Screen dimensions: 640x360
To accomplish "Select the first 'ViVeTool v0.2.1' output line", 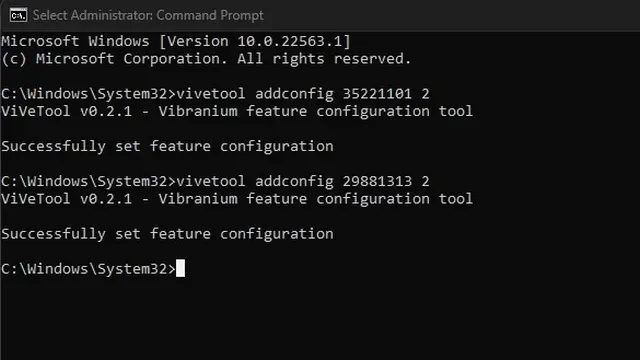I will 237,111.
